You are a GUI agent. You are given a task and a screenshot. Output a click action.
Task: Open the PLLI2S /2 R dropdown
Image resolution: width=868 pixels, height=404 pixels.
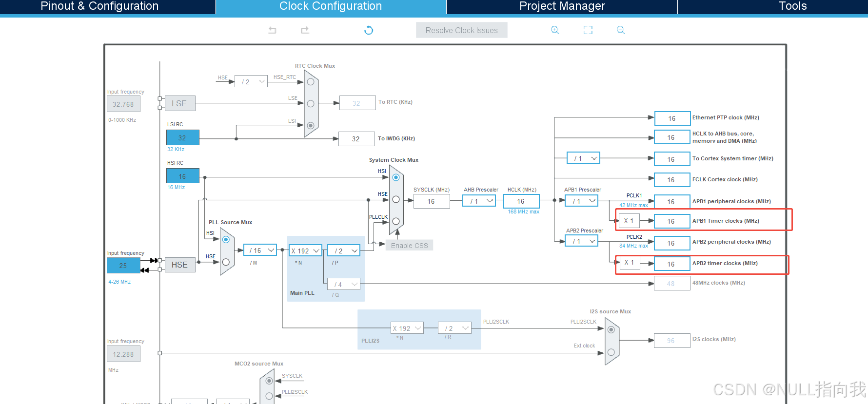coord(454,328)
